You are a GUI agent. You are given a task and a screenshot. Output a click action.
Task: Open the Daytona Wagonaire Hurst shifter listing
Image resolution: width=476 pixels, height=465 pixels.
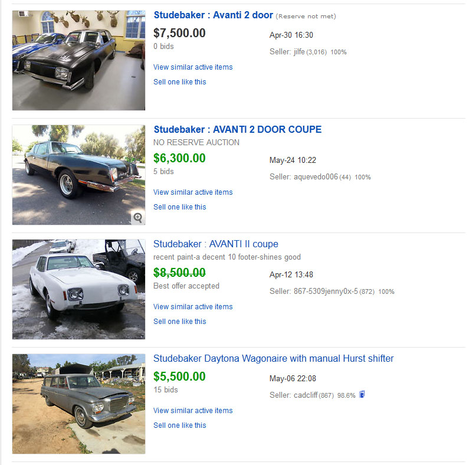point(273,359)
